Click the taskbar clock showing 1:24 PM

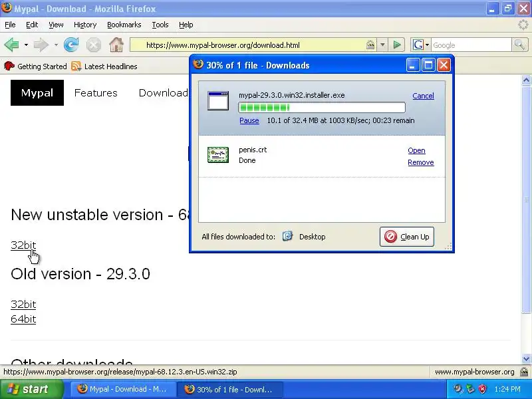click(x=507, y=389)
